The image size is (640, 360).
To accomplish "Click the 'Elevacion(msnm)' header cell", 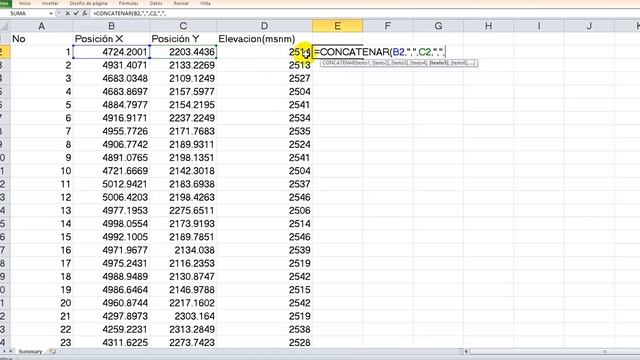I will pos(264,39).
